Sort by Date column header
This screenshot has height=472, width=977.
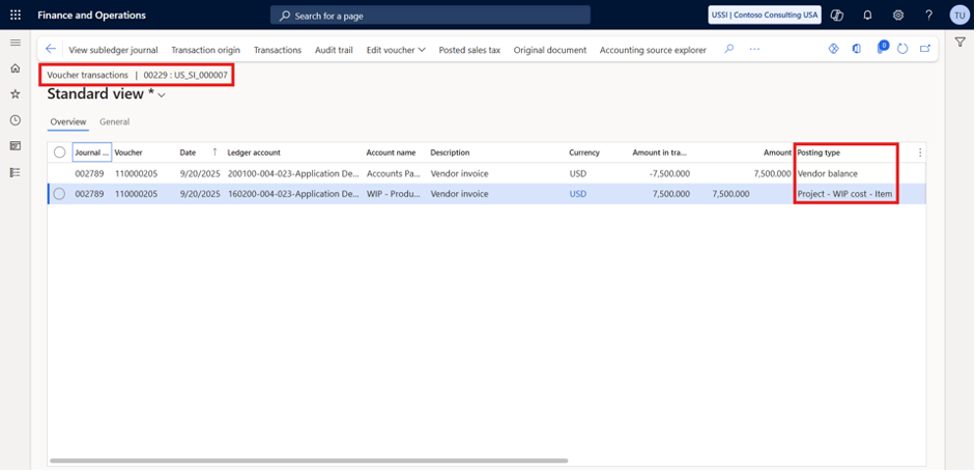188,153
